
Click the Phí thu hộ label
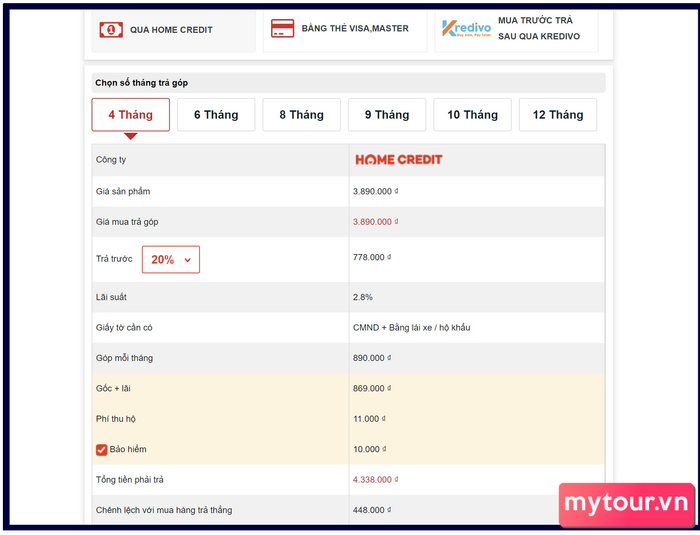pyautogui.click(x=116, y=418)
